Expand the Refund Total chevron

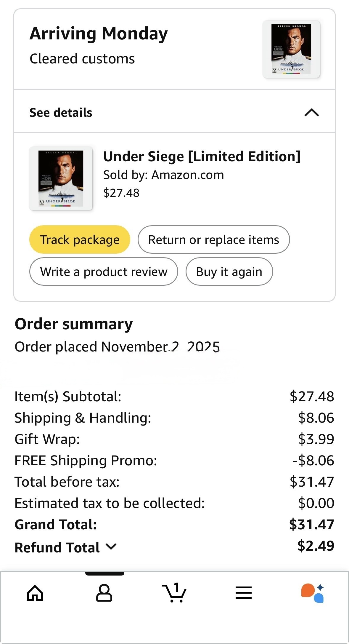[111, 546]
